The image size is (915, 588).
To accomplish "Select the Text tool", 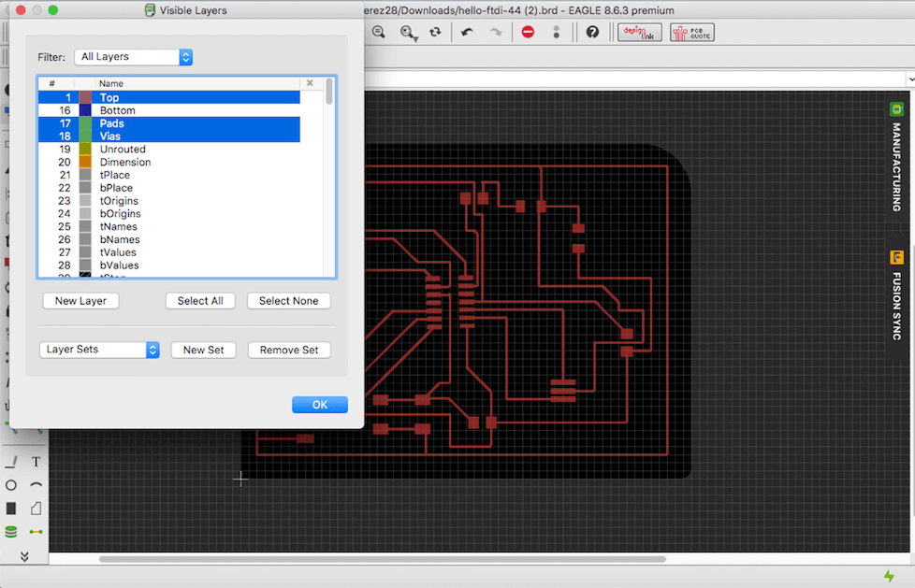I will [x=36, y=462].
